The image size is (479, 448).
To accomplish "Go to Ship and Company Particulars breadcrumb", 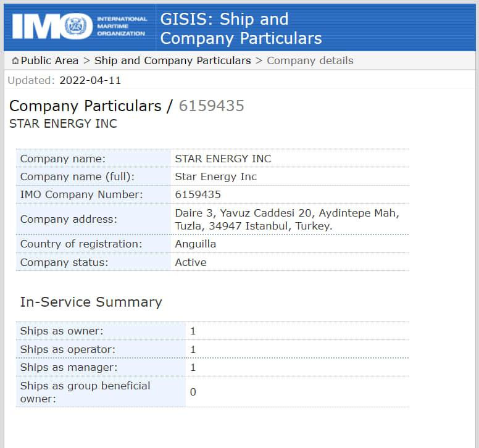I will [173, 60].
